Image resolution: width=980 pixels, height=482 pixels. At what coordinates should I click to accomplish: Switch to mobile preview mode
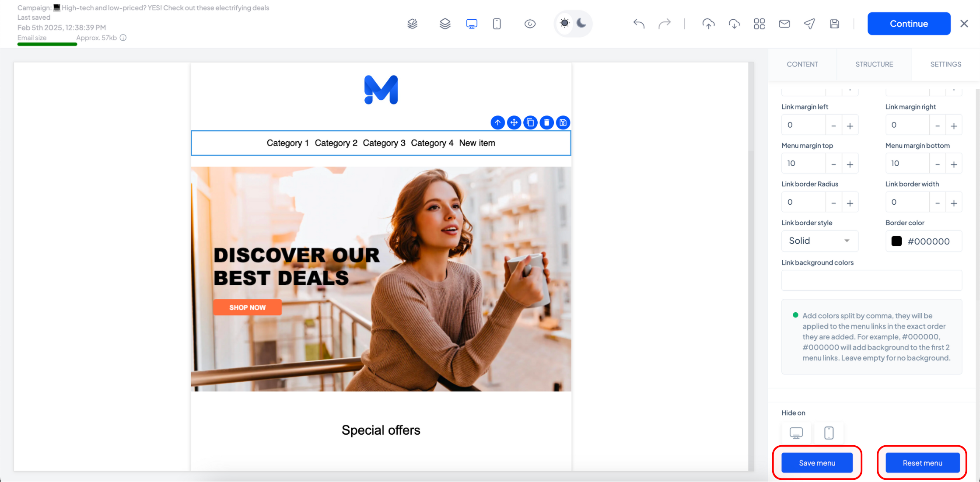[497, 24]
